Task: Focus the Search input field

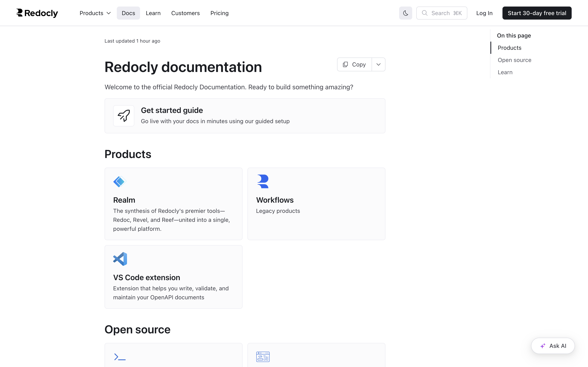Action: click(441, 13)
